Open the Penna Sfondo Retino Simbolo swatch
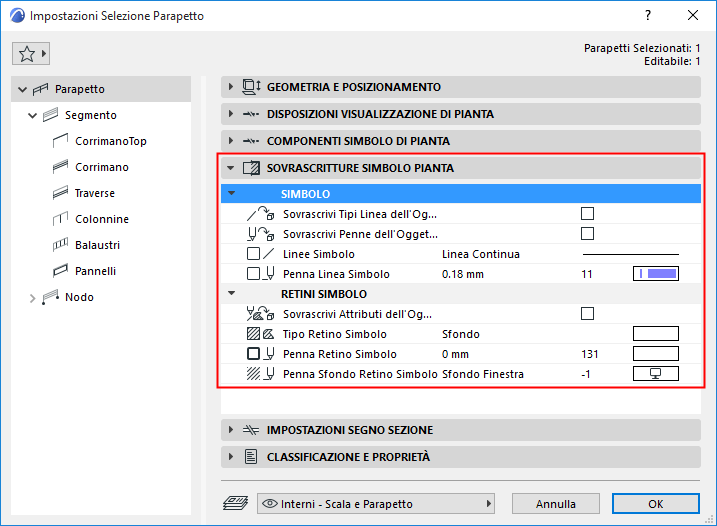717x526 pixels. pos(656,374)
